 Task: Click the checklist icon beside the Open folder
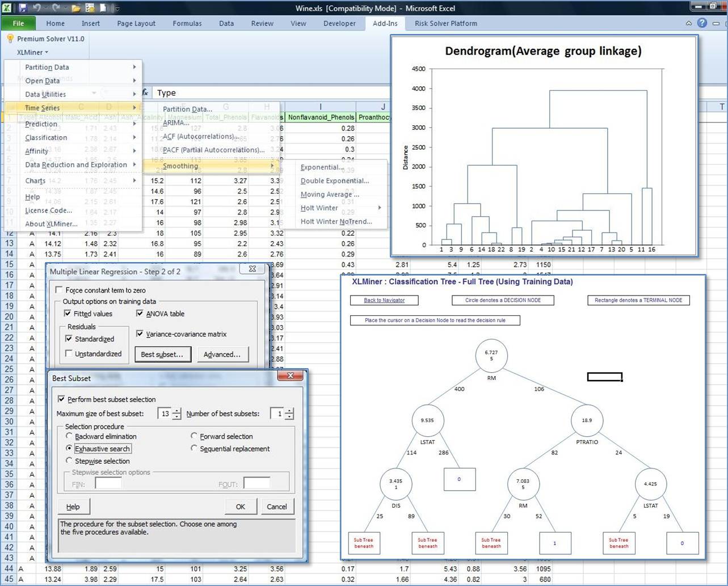click(90, 8)
